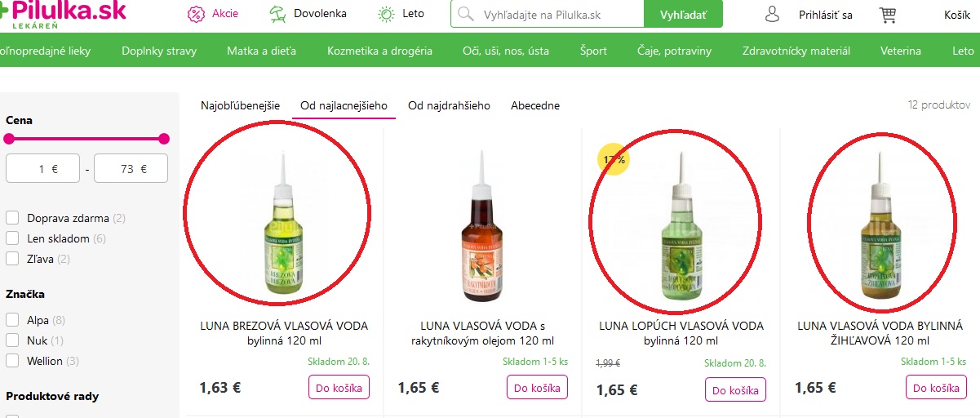
Task: Click the Prihlásiť sa user icon
Action: point(772,14)
